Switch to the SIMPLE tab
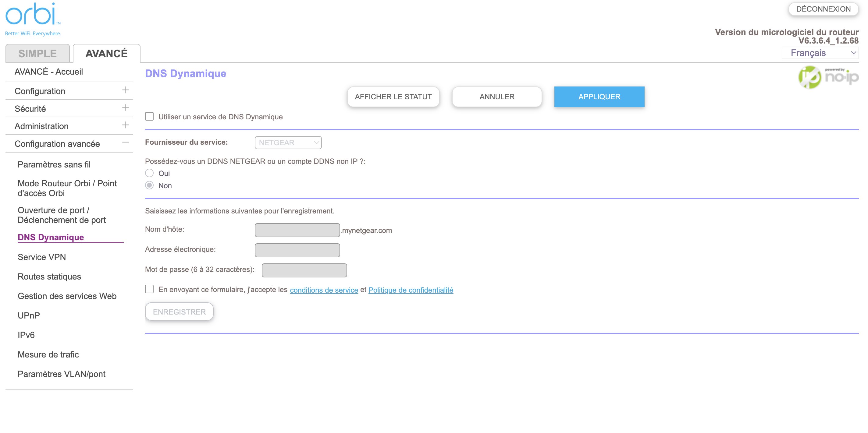This screenshot has width=868, height=433. pyautogui.click(x=37, y=53)
